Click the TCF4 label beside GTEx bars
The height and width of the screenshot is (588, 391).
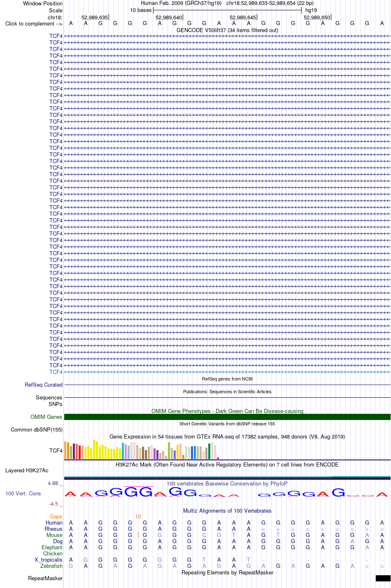click(56, 451)
